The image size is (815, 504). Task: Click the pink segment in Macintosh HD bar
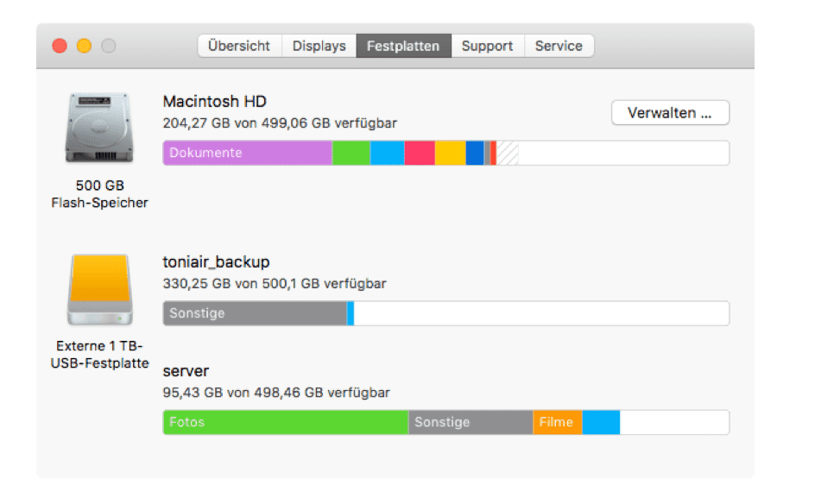tap(420, 153)
